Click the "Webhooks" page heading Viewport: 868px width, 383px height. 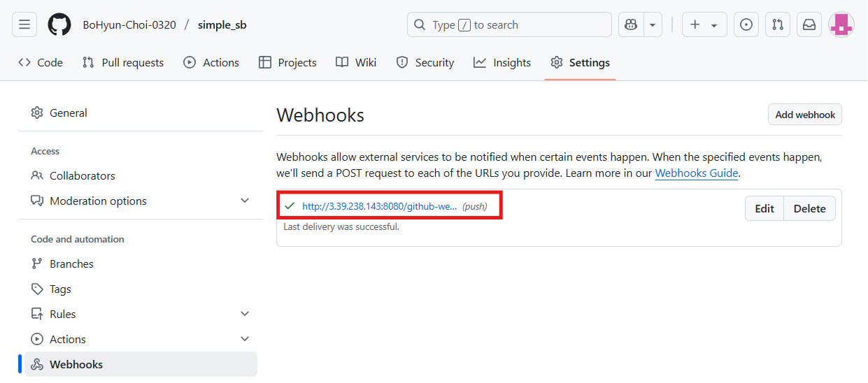pyautogui.click(x=320, y=115)
